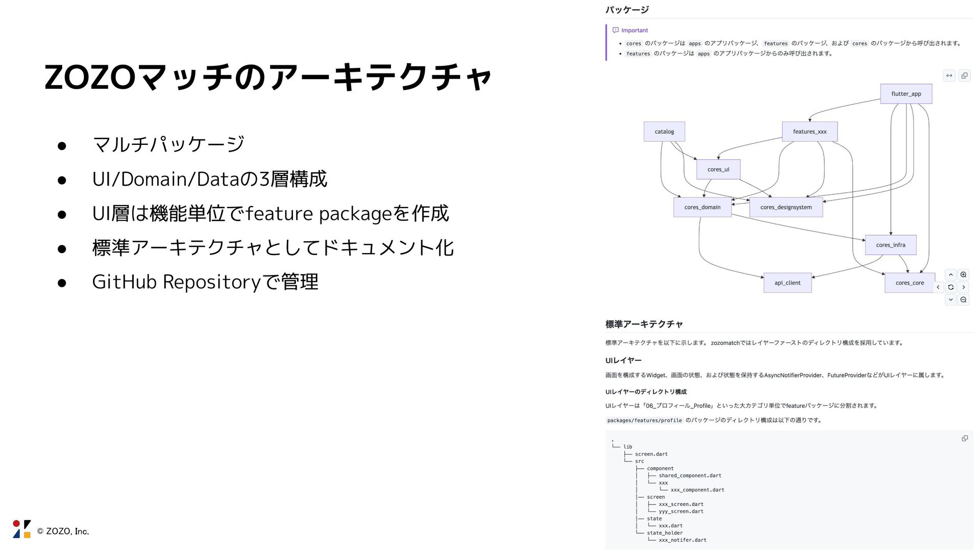This screenshot has width=980, height=551.
Task: Select the catalog node in diagram
Action: (x=664, y=132)
